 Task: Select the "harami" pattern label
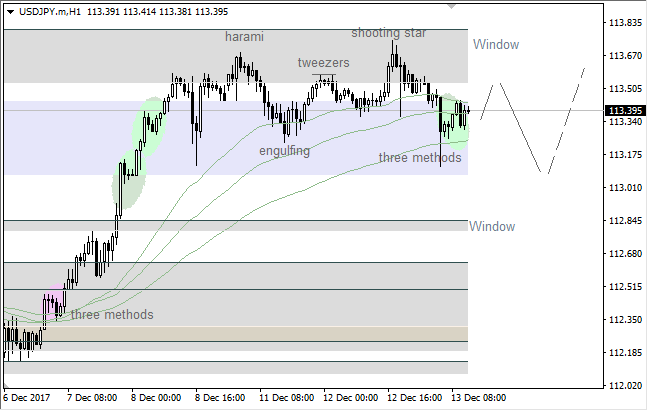tap(244, 37)
